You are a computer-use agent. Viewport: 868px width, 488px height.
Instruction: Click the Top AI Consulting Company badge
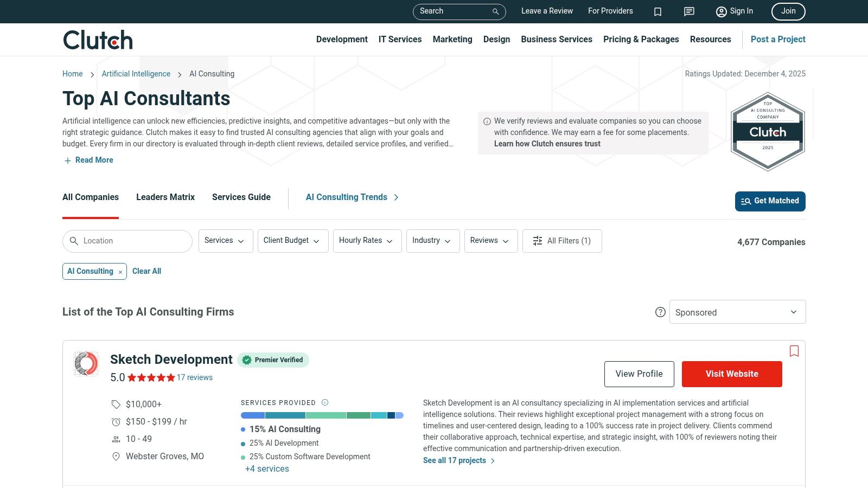tap(768, 132)
